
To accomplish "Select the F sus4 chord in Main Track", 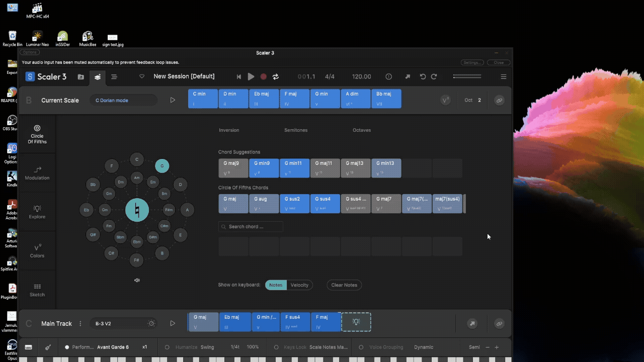I will tap(295, 322).
